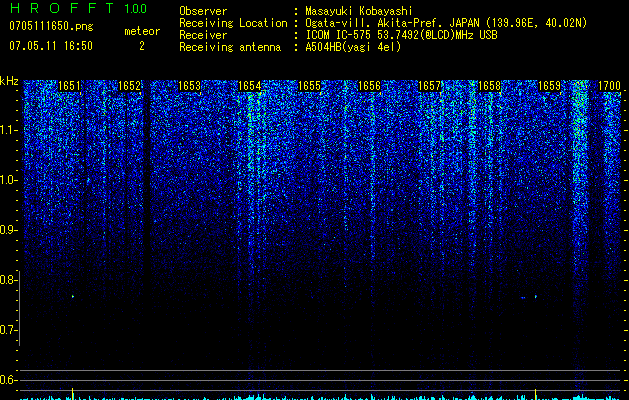The height and width of the screenshot is (400, 629).
Task: Click the 1659 time marker
Action: (x=549, y=86)
